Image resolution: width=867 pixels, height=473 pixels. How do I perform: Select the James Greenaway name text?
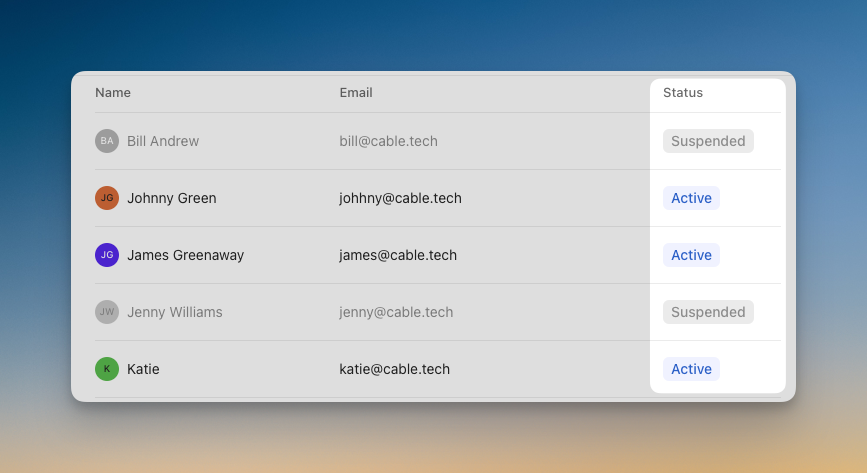185,255
